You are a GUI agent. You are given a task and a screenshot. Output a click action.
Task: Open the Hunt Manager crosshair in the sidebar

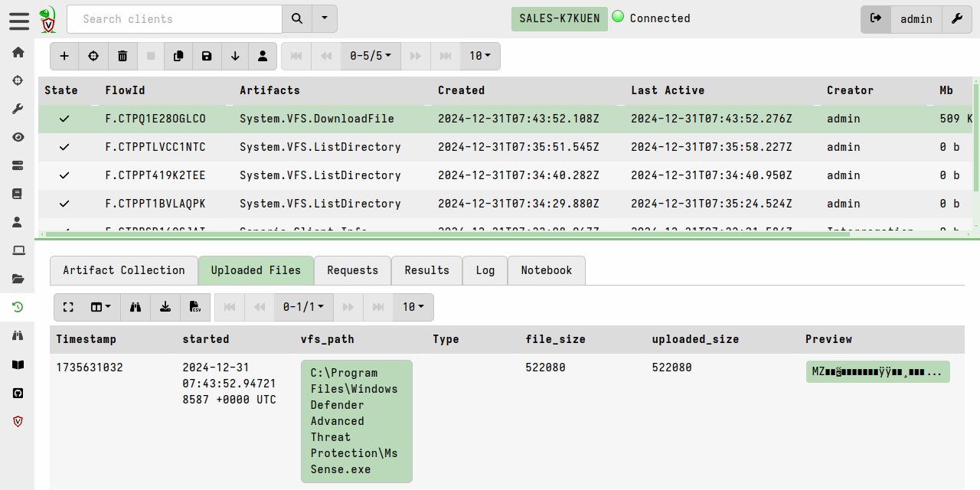coord(18,80)
